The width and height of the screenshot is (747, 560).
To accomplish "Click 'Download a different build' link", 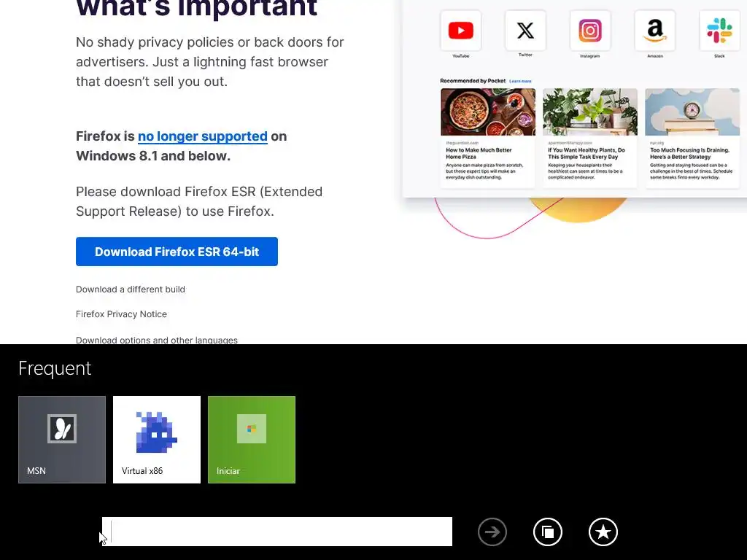I will click(131, 289).
